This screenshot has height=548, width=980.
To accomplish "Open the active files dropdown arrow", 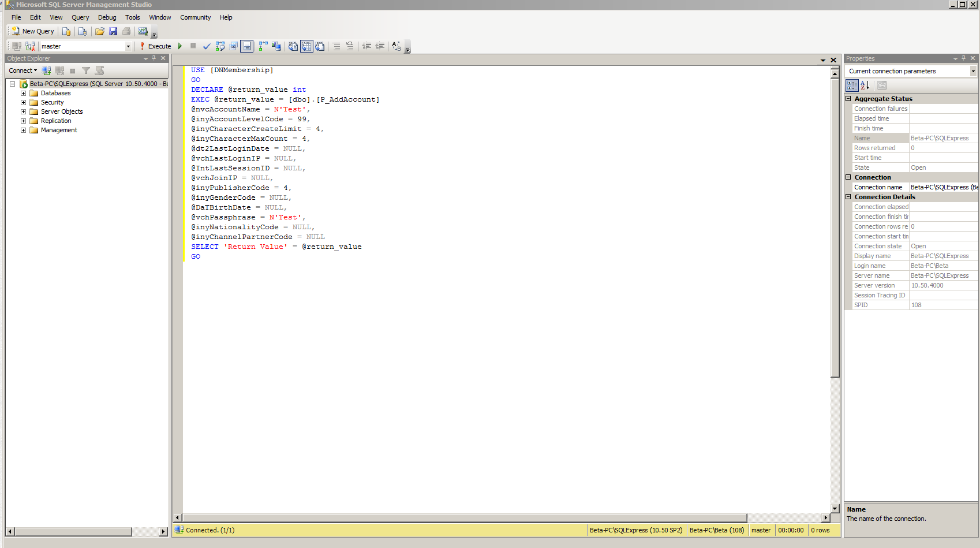I will coord(823,60).
